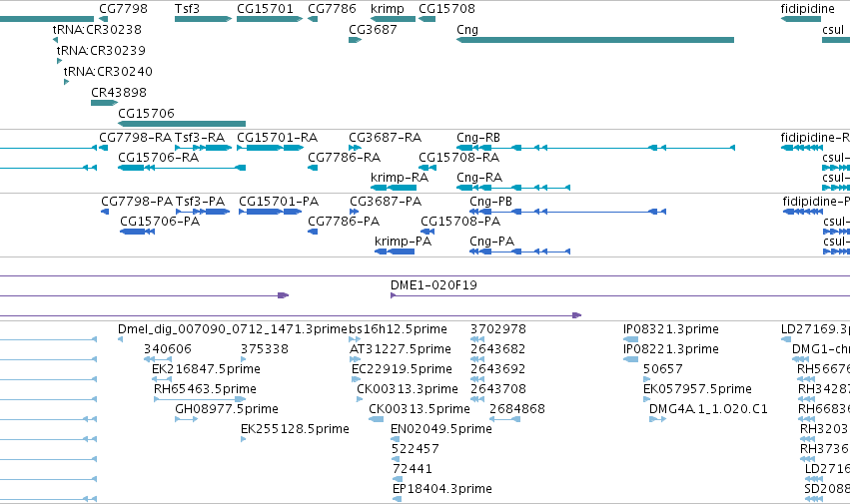Screen dimensions: 850x504
Task: Click the tRNA:CR30239 label
Action: click(x=101, y=50)
